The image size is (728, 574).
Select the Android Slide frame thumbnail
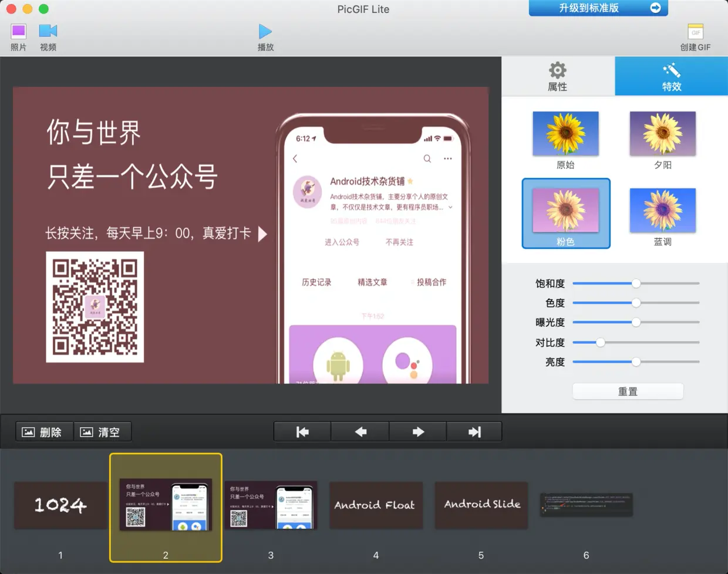(x=481, y=505)
